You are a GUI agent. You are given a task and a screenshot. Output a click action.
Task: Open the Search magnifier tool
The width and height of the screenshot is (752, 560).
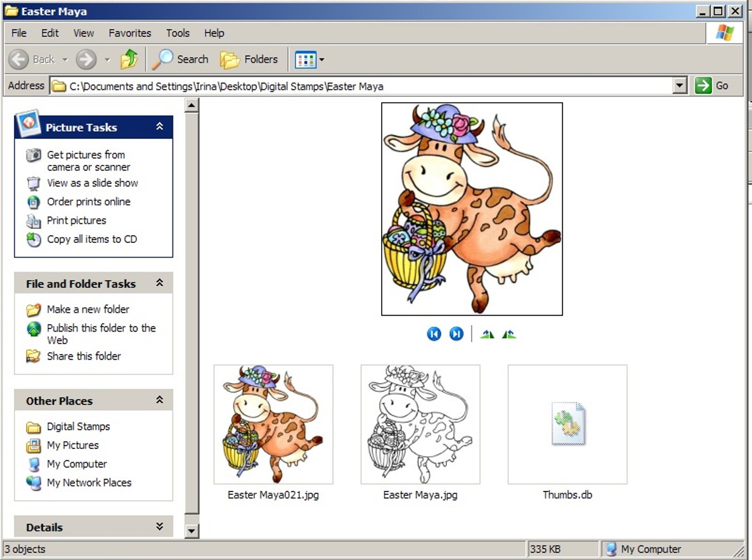click(x=162, y=59)
